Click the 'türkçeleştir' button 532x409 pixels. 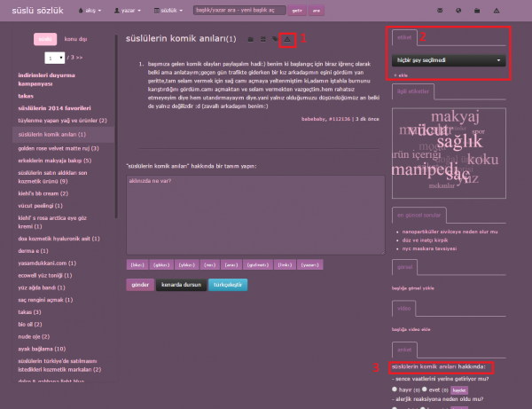coord(230,285)
